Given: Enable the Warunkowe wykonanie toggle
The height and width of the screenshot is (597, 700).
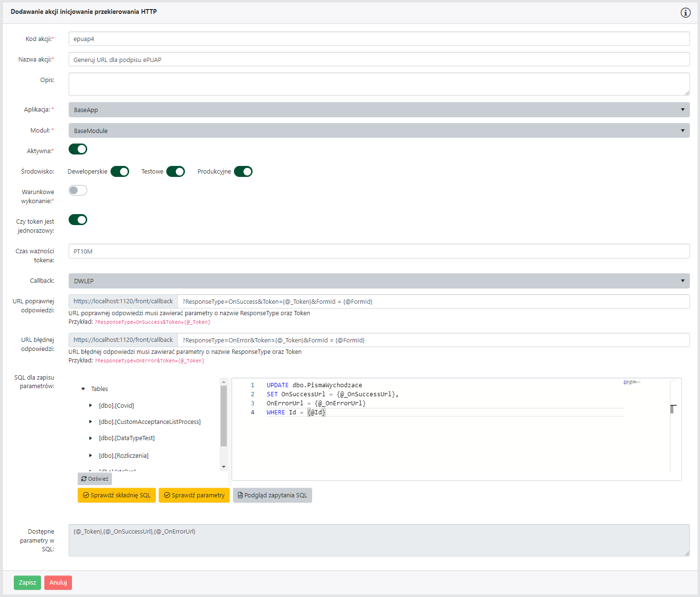Looking at the screenshot, I should tap(78, 191).
